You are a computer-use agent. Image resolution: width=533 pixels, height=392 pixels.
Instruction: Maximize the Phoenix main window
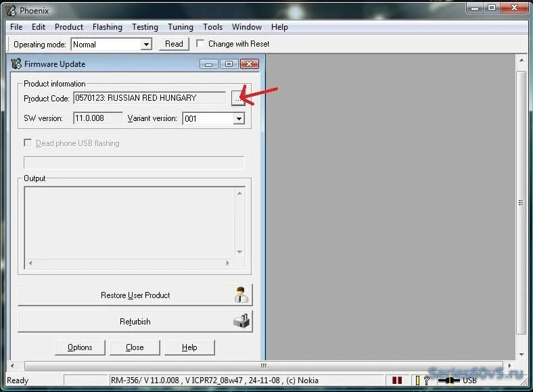point(492,8)
